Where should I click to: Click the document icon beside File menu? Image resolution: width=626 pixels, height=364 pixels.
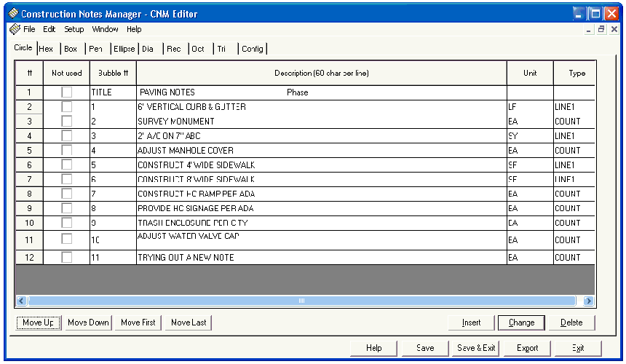coord(14,30)
